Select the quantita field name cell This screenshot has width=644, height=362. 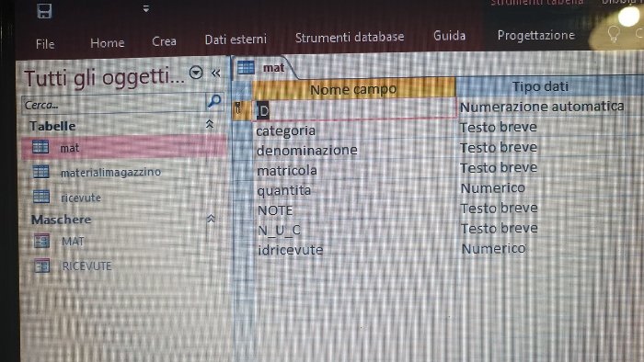(354, 190)
